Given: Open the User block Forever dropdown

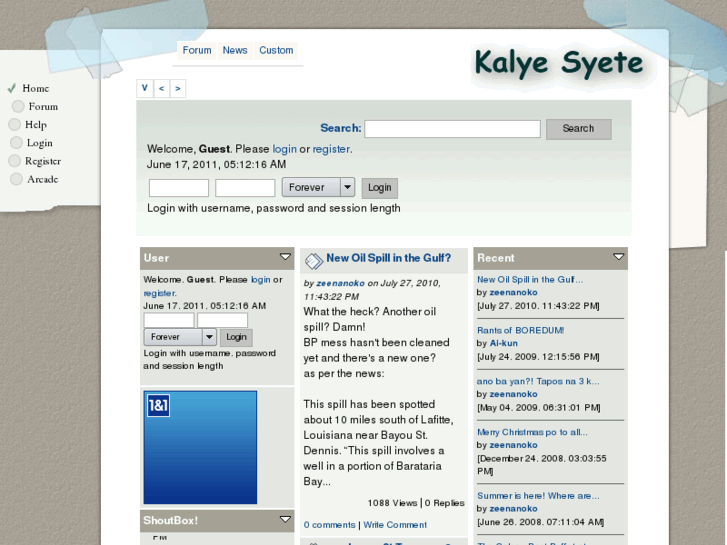Looking at the screenshot, I should 180,337.
